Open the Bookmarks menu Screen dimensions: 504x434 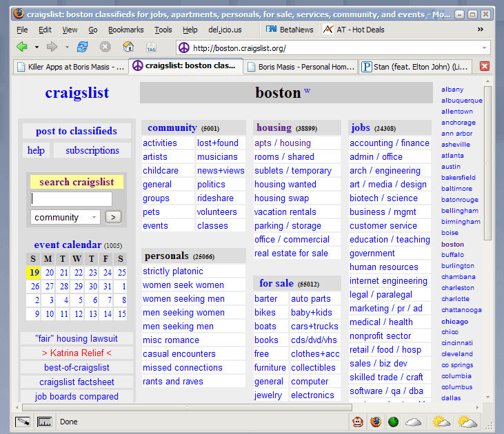pos(125,30)
